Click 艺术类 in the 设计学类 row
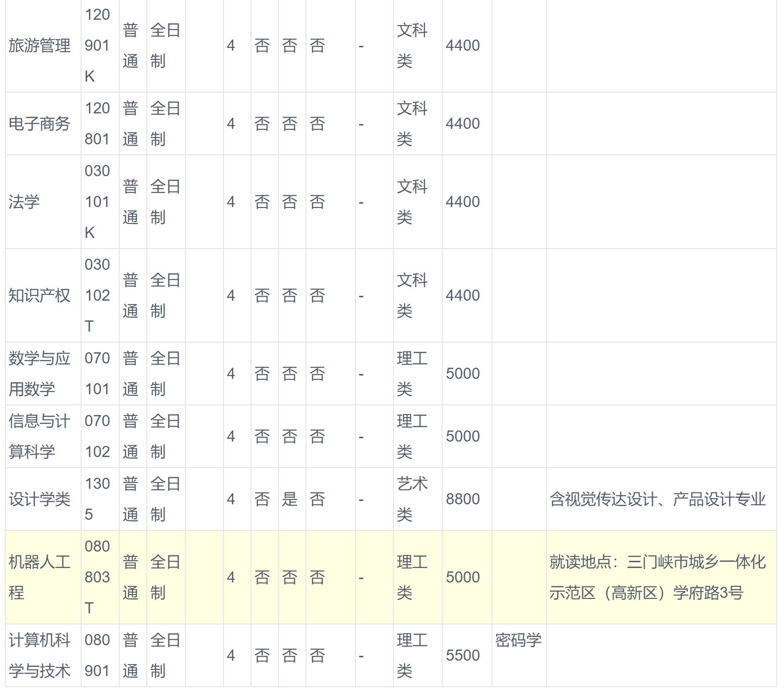Screen dimensions: 784x693 412,499
